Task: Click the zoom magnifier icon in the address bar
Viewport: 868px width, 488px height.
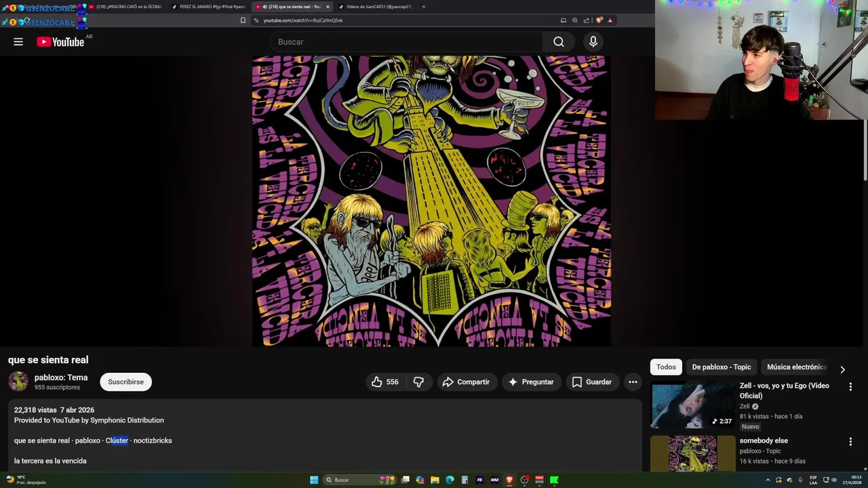Action: pos(575,20)
